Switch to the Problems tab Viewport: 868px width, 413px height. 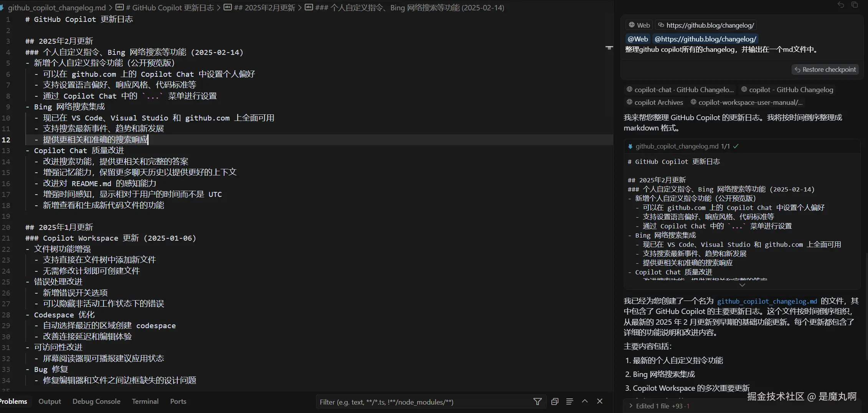(x=13, y=401)
